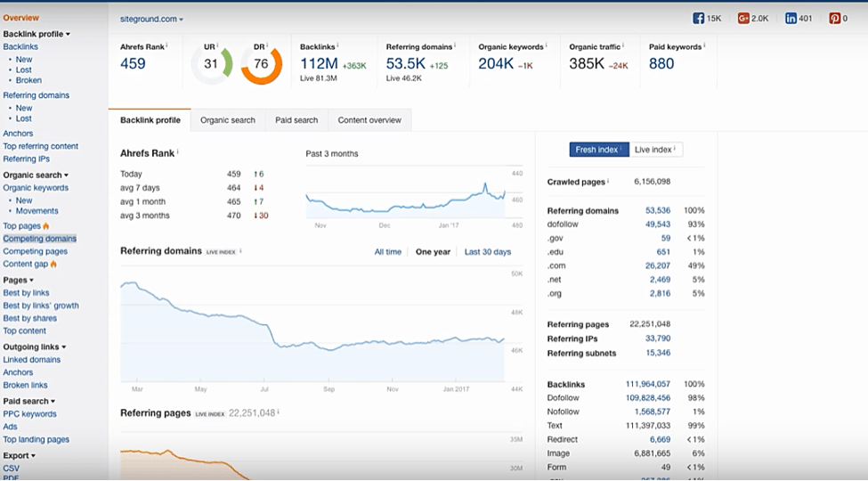
Task: Select One year referring domains range
Action: (433, 251)
